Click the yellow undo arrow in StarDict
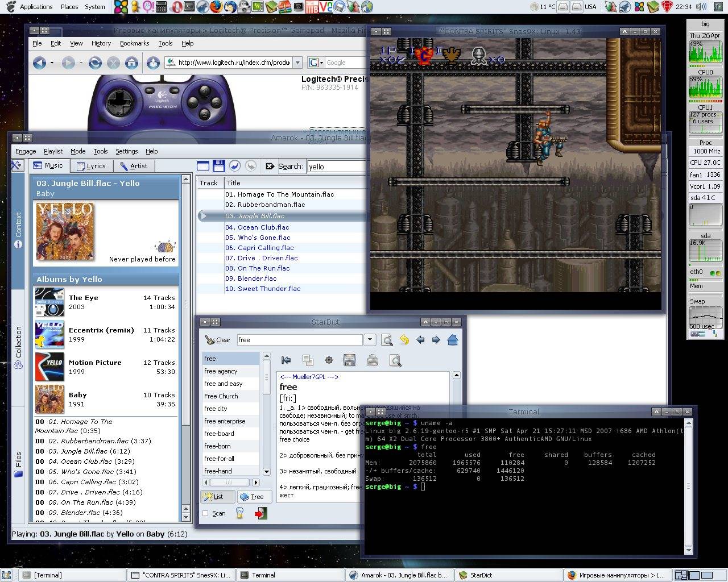 [404, 340]
